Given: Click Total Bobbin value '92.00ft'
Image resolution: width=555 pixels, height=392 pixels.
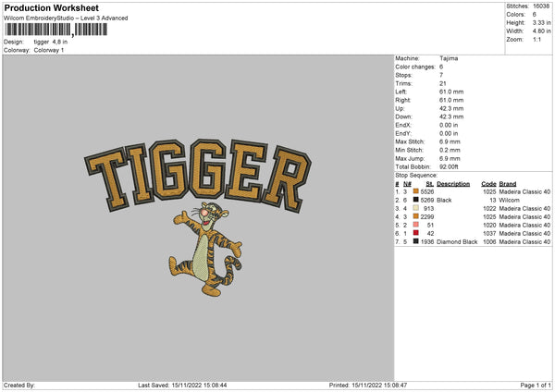Looking at the screenshot, I should coord(449,166).
